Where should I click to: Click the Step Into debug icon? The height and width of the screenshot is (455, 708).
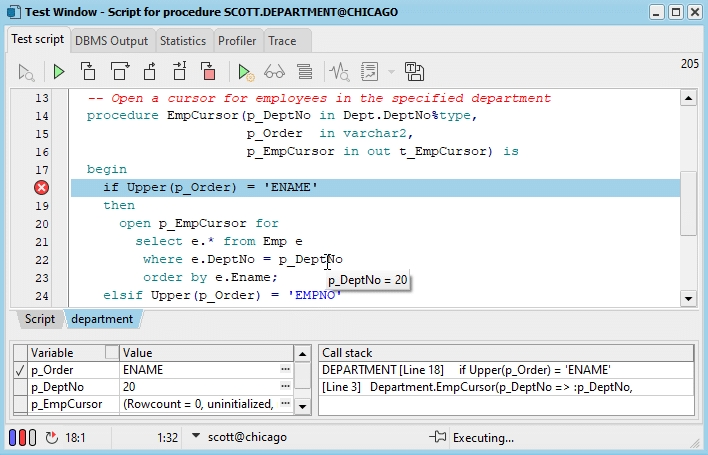click(88, 71)
